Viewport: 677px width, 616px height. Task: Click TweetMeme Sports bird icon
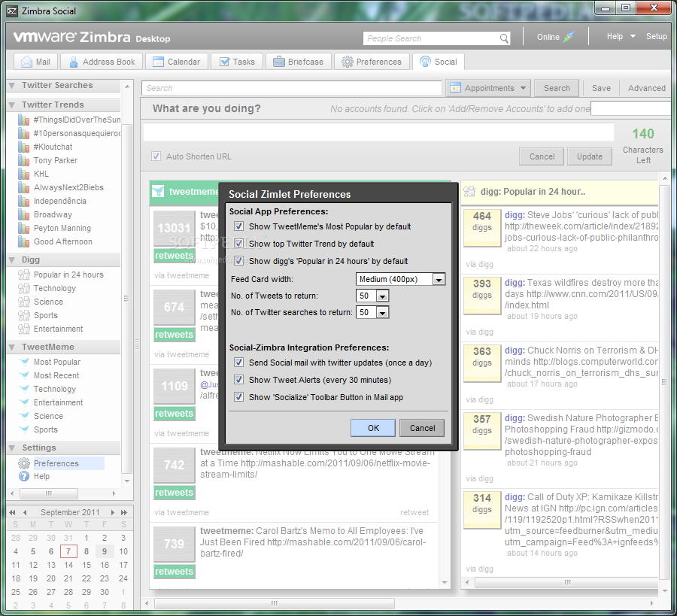24,429
